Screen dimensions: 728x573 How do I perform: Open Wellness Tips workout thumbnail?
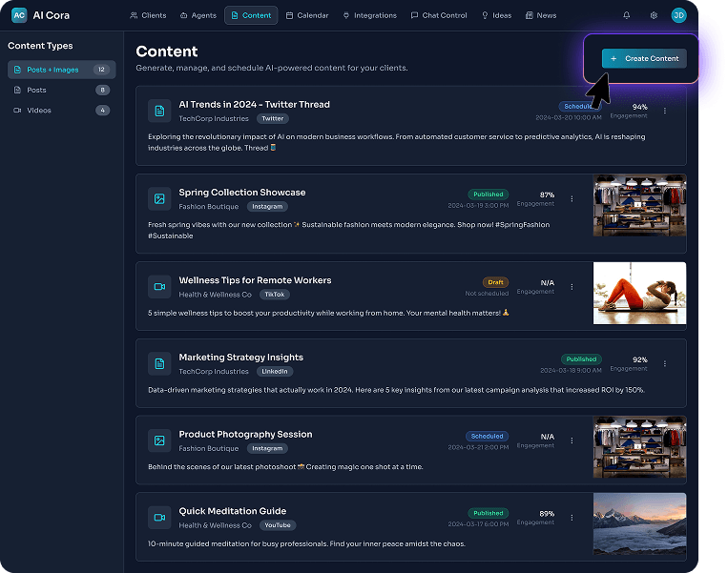[639, 294]
